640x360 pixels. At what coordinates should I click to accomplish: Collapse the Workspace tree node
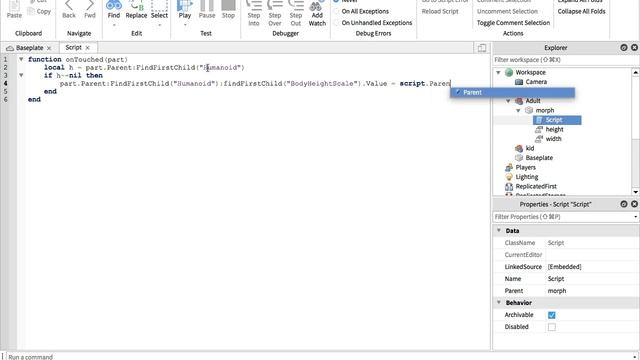[498, 73]
